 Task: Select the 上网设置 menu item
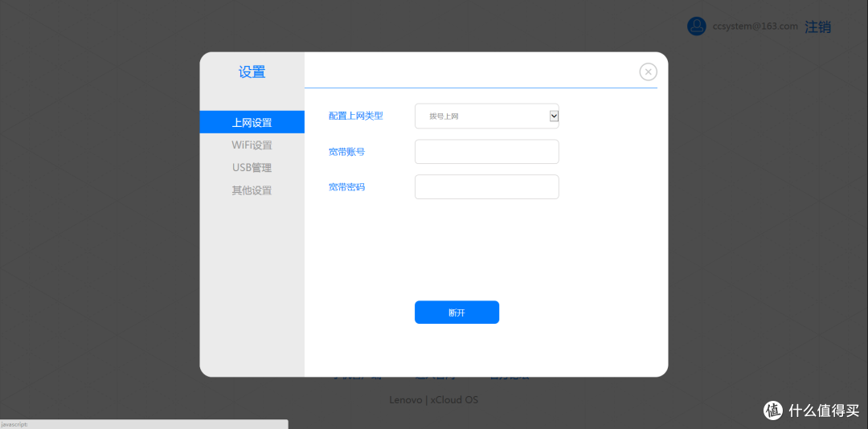tap(252, 122)
